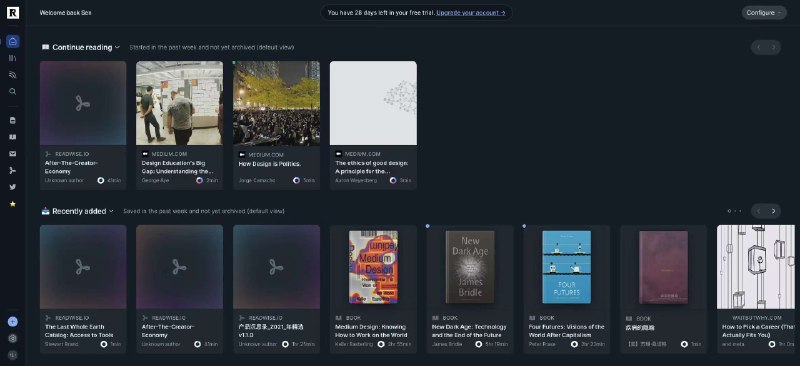This screenshot has width=800, height=366.
Task: Click the Continue reading book icon
Action: [45, 47]
